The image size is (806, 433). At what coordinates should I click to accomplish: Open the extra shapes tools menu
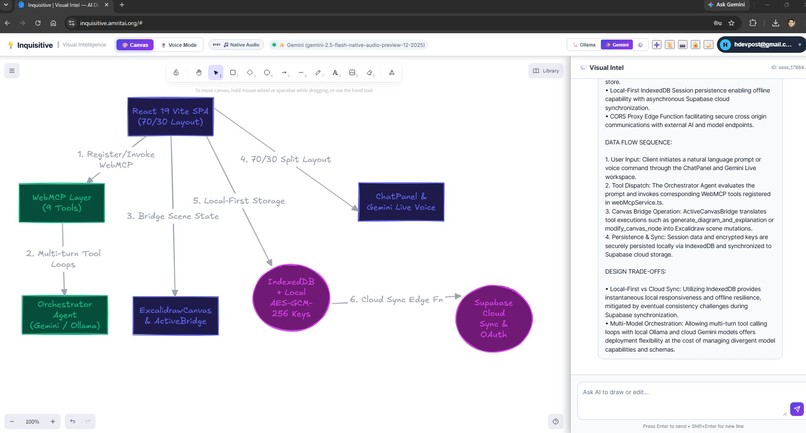[x=392, y=73]
